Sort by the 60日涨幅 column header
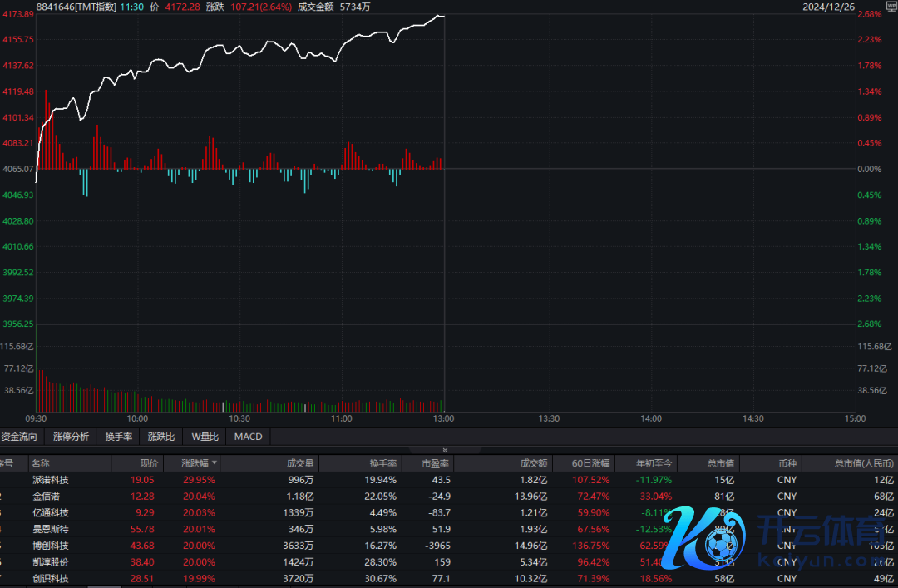898x588 pixels. click(590, 463)
